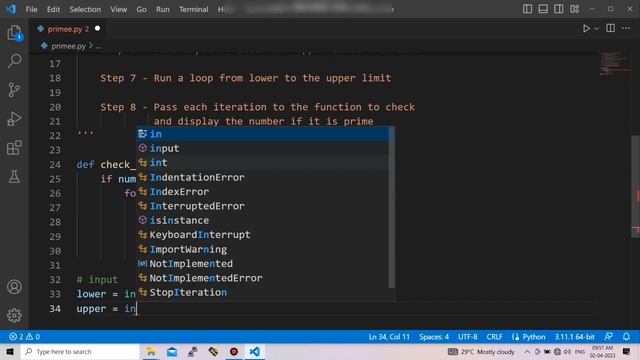The height and width of the screenshot is (360, 640).
Task: Change encoding via UTF-8 status item
Action: pos(467,337)
